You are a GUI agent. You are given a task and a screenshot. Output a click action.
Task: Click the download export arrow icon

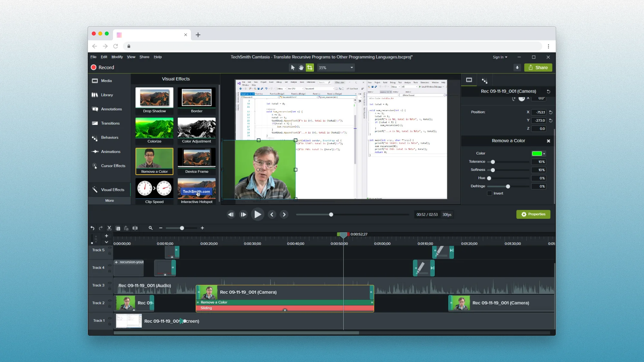(517, 68)
